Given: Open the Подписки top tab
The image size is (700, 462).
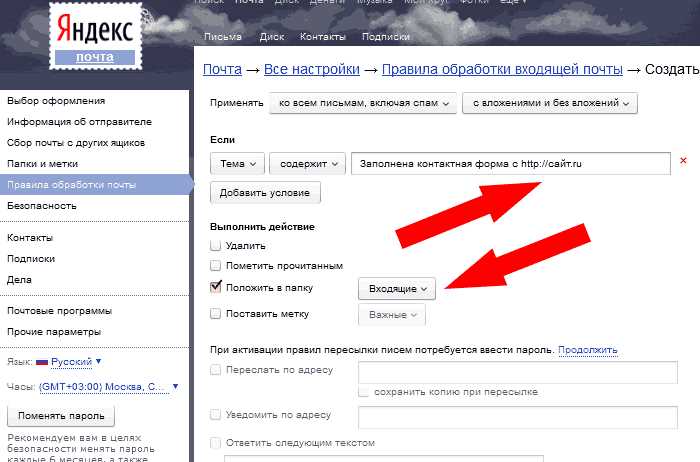Looking at the screenshot, I should (x=384, y=37).
